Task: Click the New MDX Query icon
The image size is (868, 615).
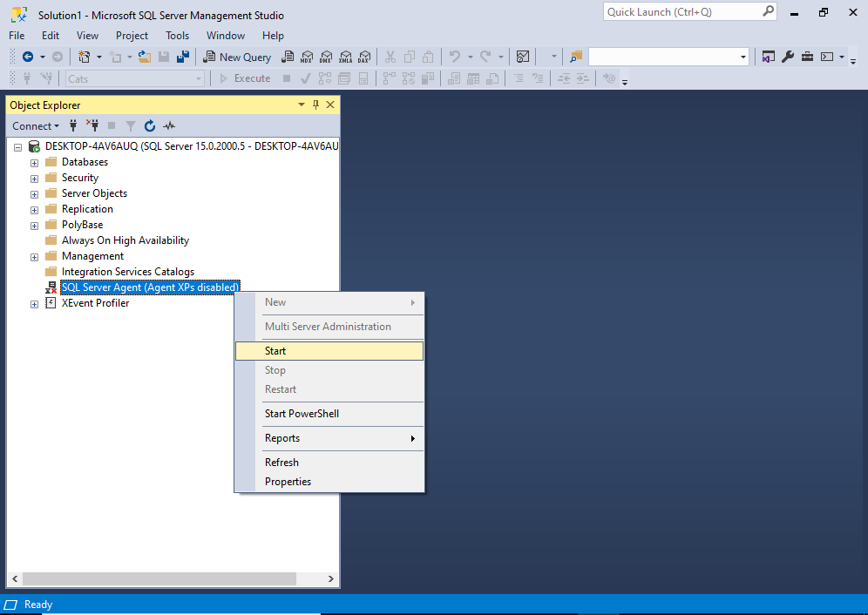Action: [x=307, y=57]
